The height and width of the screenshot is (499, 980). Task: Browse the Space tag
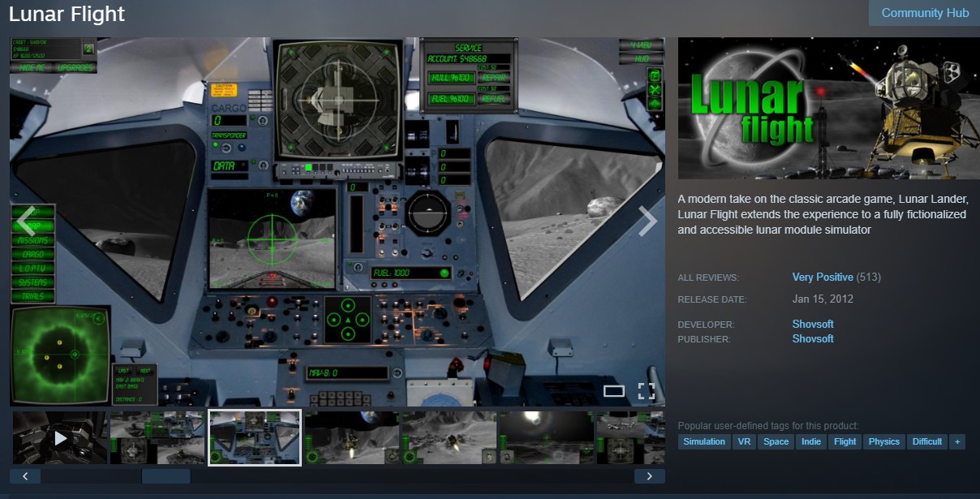[776, 442]
